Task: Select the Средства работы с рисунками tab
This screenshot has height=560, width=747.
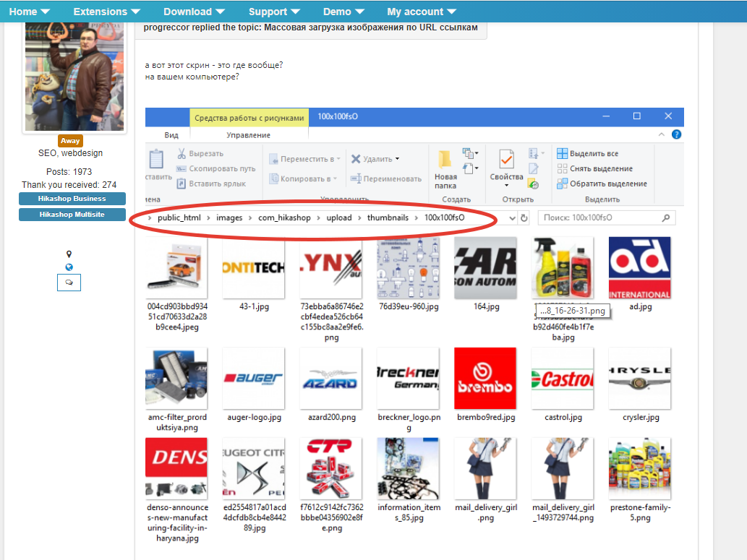Action: point(249,118)
